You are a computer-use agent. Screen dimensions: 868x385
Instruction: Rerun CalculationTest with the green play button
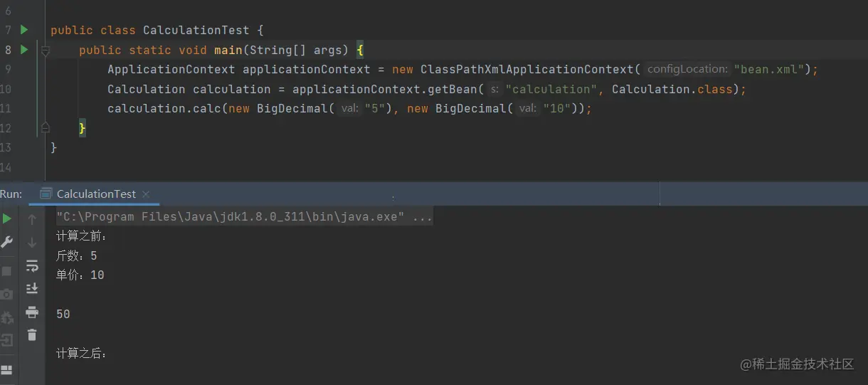click(x=7, y=219)
